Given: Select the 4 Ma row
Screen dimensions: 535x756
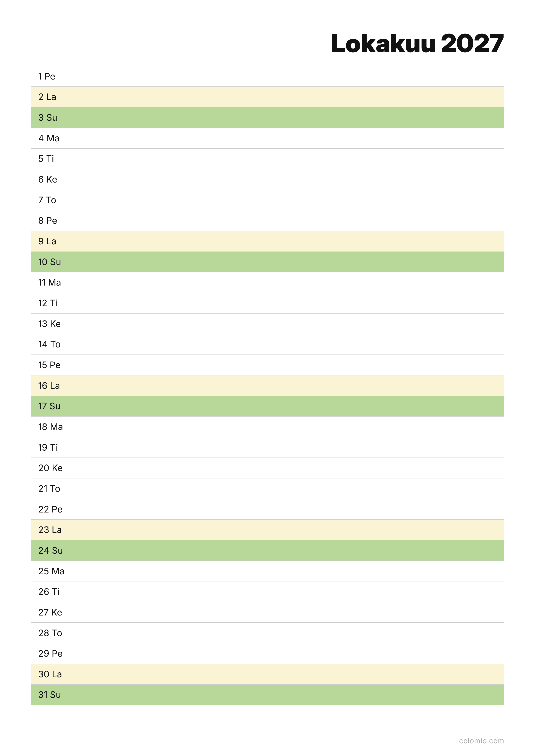Looking at the screenshot, I should (x=267, y=138).
